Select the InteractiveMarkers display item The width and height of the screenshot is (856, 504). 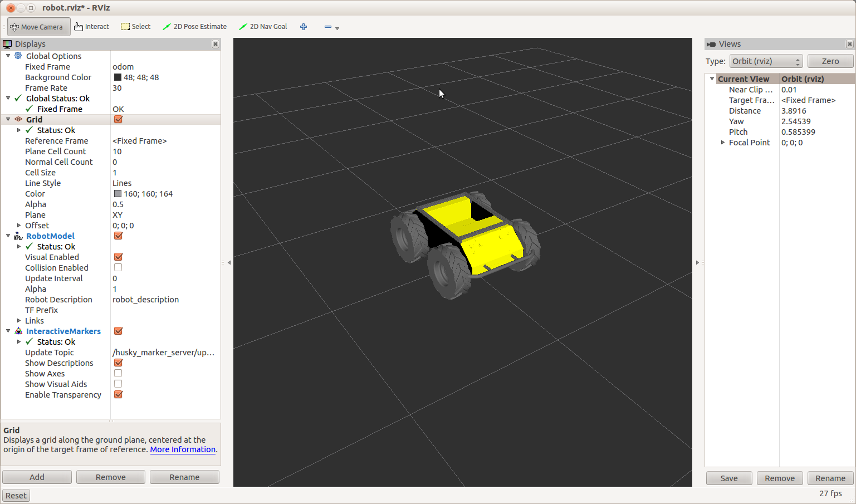63,331
